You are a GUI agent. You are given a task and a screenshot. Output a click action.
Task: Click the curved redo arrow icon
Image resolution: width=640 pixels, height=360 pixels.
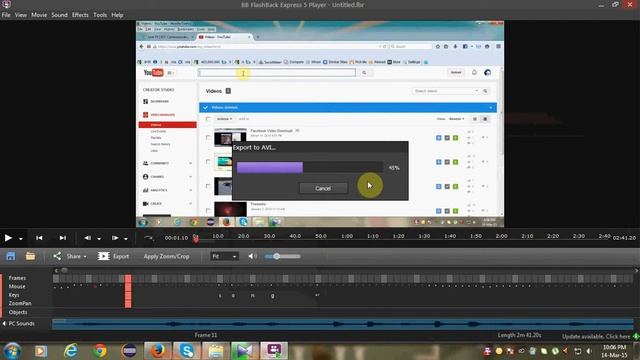[149, 238]
